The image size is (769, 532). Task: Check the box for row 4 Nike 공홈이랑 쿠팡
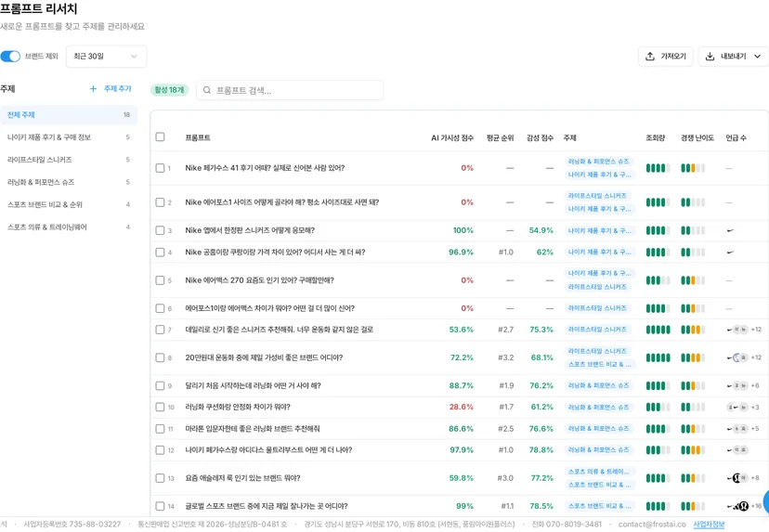(x=160, y=253)
